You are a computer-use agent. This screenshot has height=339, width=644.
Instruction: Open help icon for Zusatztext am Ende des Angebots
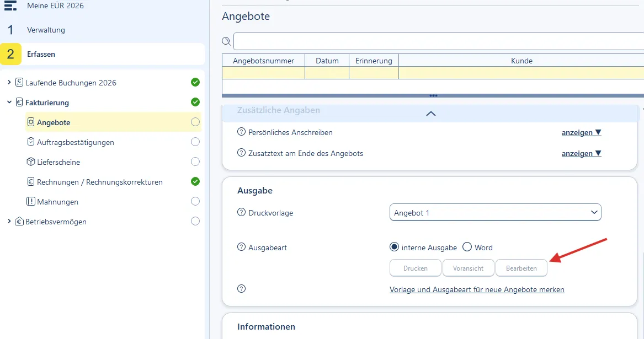click(x=242, y=153)
